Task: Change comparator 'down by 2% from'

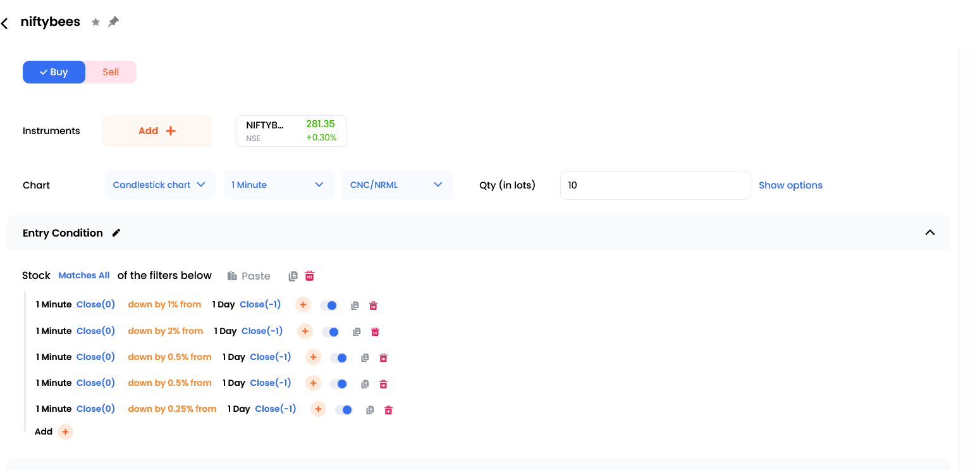Action: click(x=166, y=331)
